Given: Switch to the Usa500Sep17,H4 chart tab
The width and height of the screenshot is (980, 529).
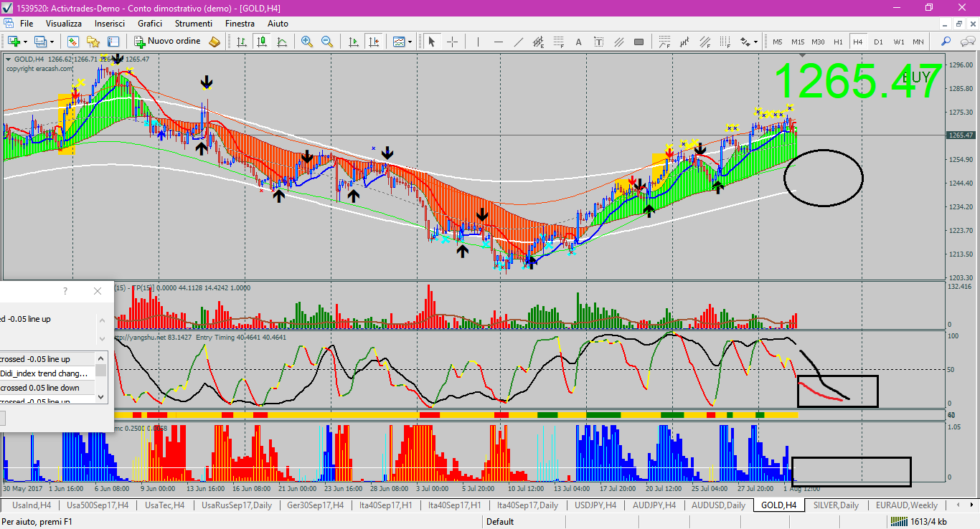Looking at the screenshot, I should [x=98, y=505].
